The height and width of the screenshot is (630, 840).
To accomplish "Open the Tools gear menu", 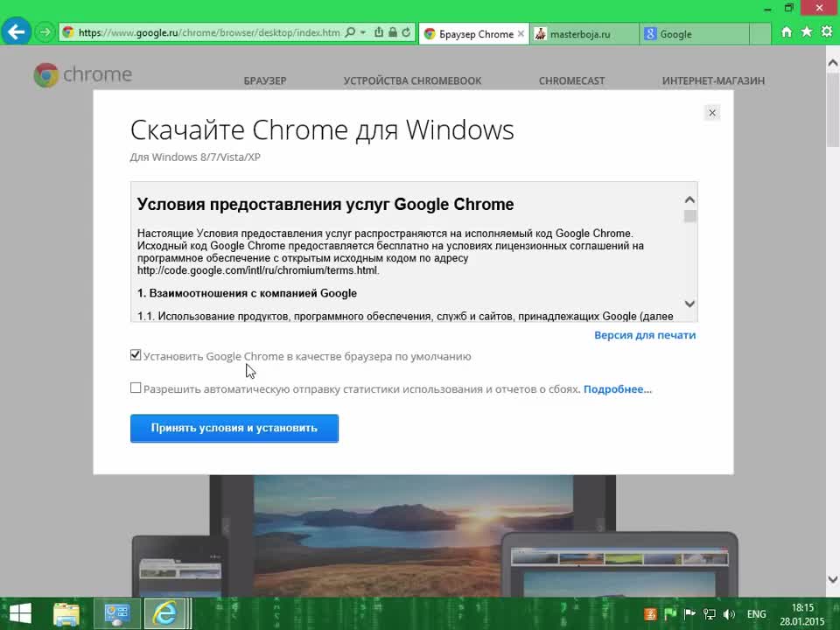I will click(x=827, y=32).
